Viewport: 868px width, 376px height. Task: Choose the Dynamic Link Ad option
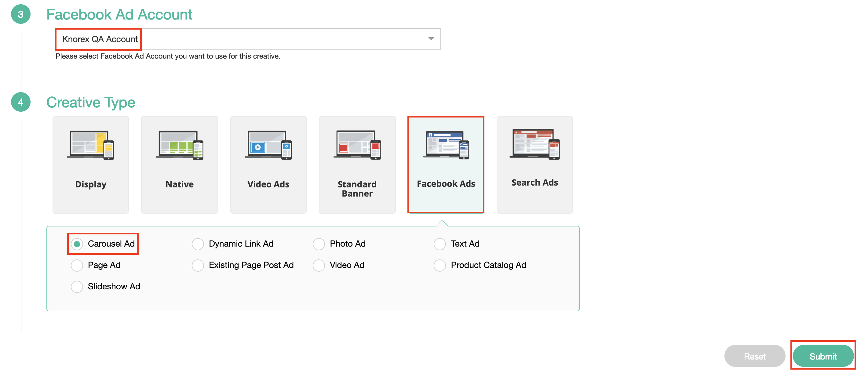tap(198, 244)
